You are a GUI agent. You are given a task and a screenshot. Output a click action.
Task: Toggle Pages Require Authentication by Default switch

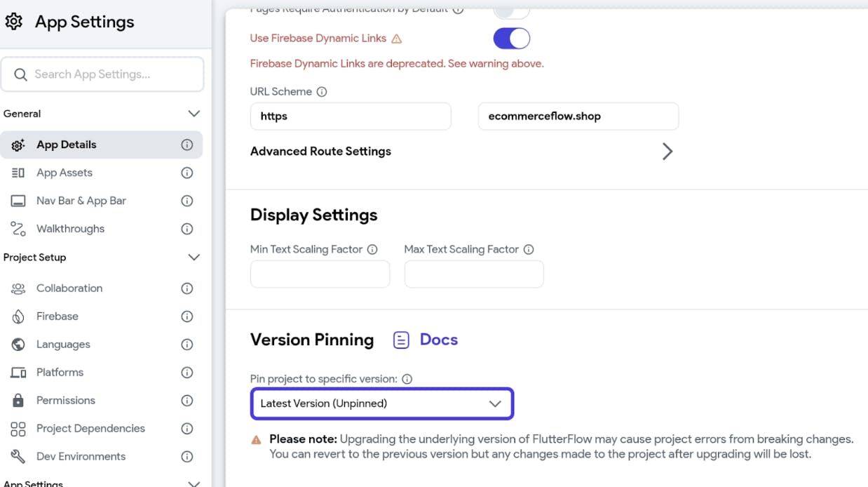[x=512, y=10]
